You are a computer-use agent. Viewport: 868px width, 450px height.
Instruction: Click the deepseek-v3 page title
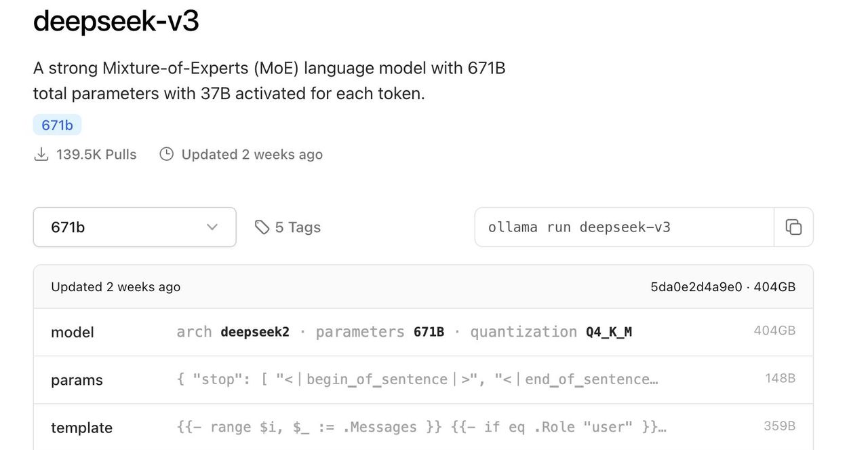(x=116, y=21)
